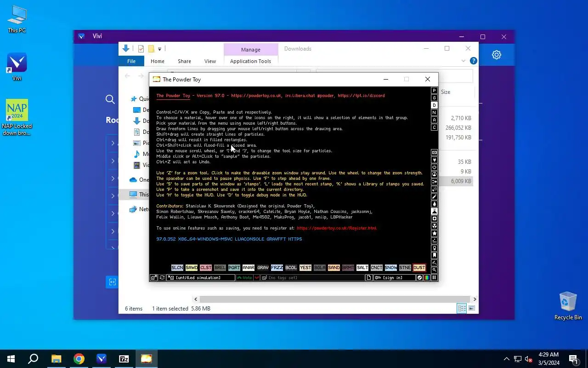Open the Gases element menu icon

click(434, 196)
